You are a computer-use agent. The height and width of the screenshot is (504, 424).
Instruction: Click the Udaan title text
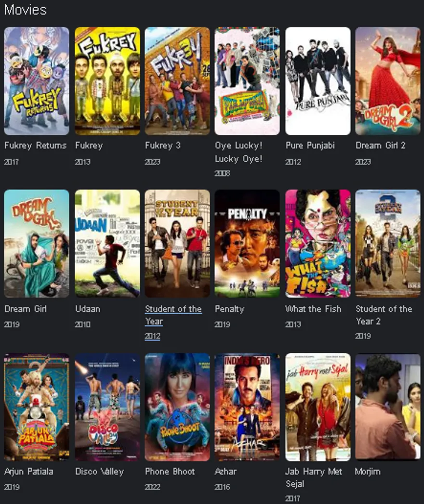coord(88,309)
